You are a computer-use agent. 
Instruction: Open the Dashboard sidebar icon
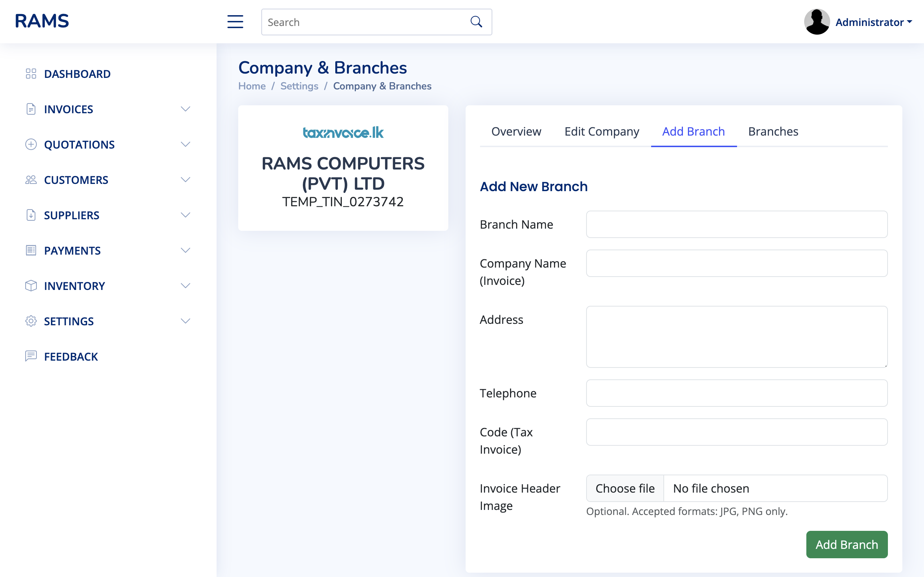pyautogui.click(x=31, y=74)
